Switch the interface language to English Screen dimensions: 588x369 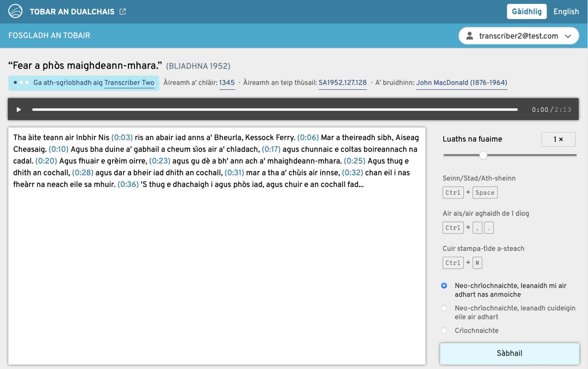pos(566,11)
